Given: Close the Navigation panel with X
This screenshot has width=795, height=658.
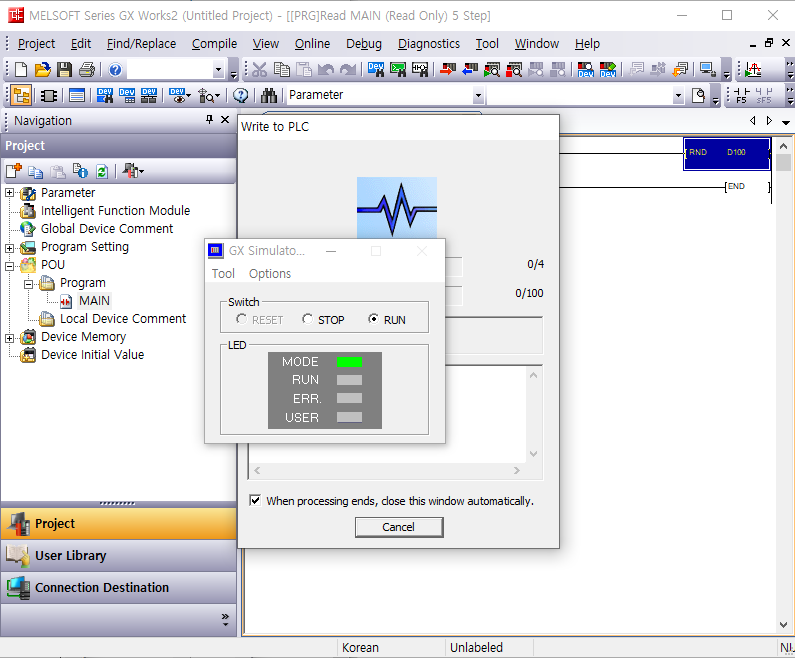Looking at the screenshot, I should point(225,120).
